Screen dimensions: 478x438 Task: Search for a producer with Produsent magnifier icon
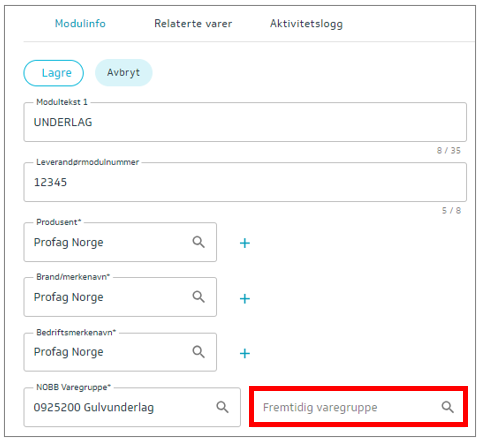click(x=198, y=242)
